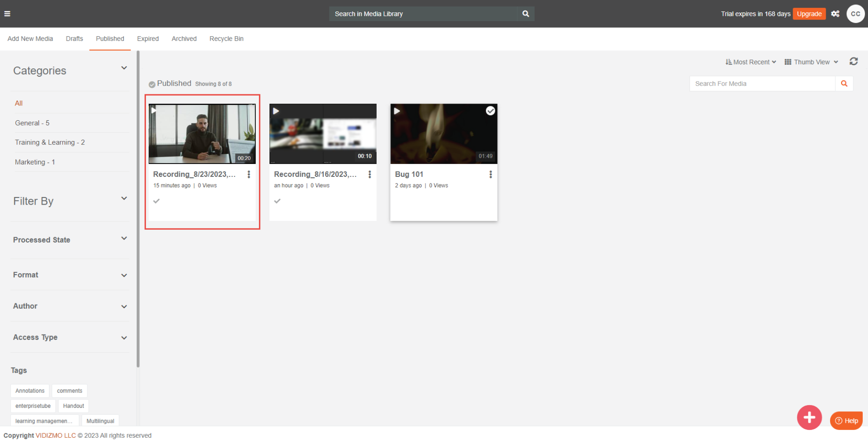Switch to the Drafts tab
Screen dimensions: 868x440
(x=75, y=39)
